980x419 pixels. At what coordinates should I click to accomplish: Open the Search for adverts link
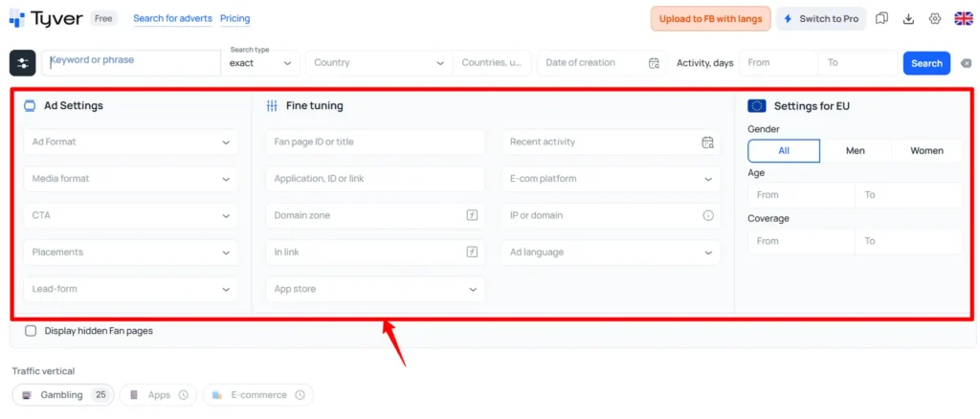[172, 19]
